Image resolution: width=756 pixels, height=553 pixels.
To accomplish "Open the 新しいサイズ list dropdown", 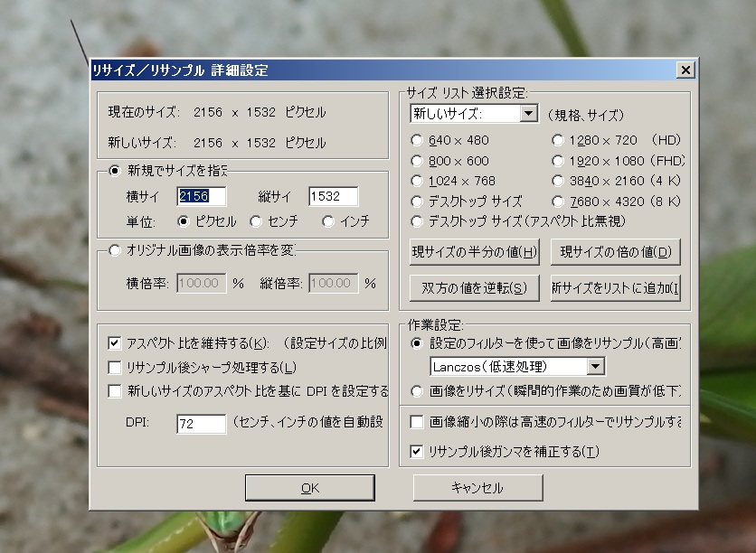I will tap(529, 114).
